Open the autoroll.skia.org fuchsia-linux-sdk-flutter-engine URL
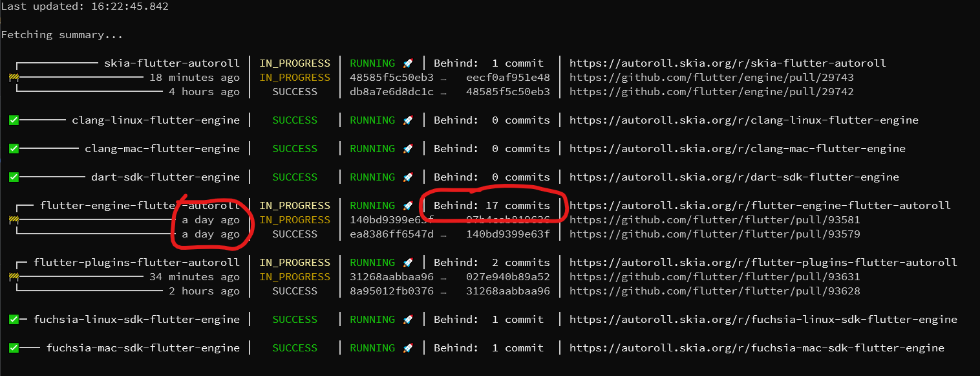The width and height of the screenshot is (980, 376). pyautogui.click(x=763, y=320)
